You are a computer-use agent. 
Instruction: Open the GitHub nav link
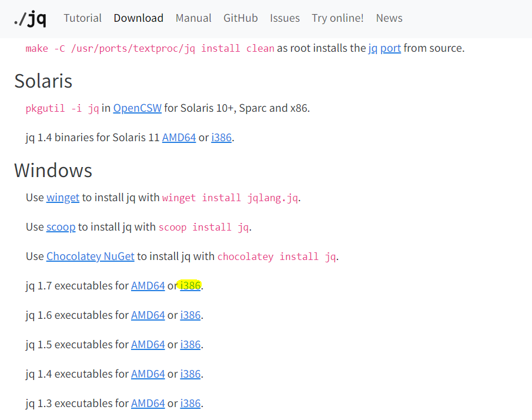point(240,18)
